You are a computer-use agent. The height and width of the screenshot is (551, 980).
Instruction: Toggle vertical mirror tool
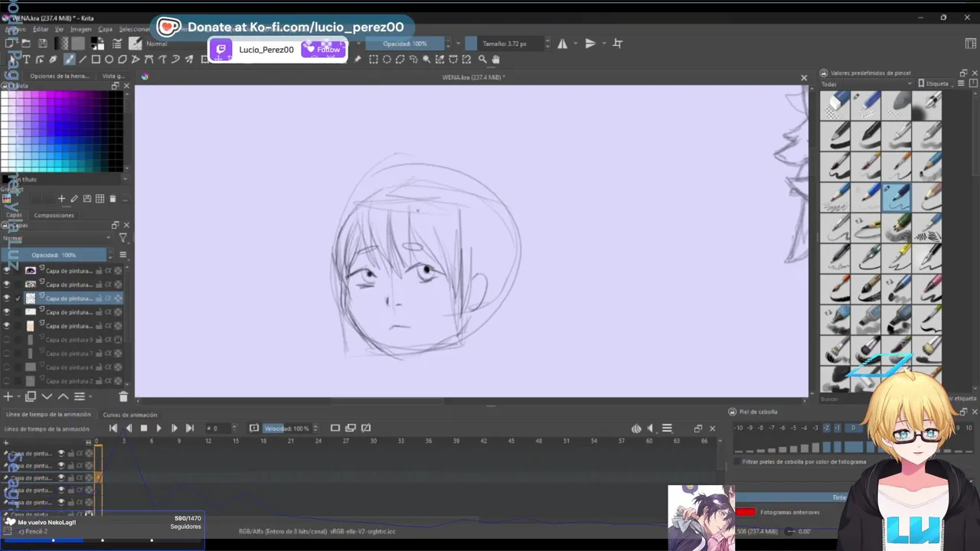(590, 44)
